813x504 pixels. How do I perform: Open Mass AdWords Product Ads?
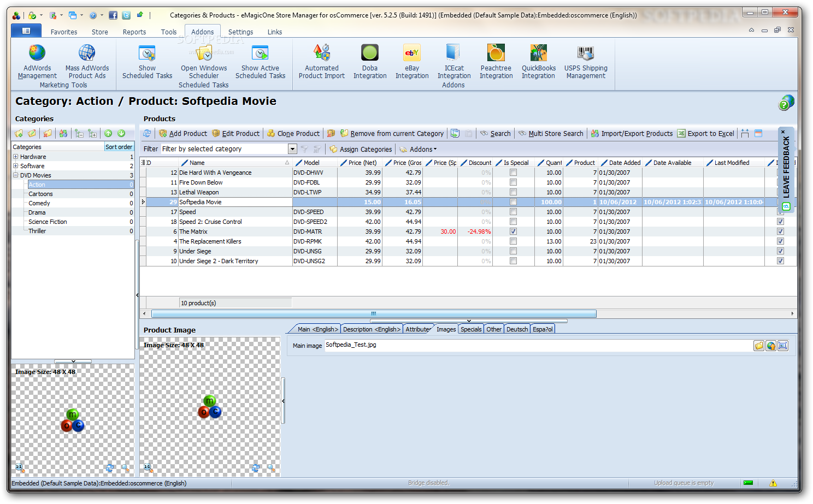tap(87, 62)
